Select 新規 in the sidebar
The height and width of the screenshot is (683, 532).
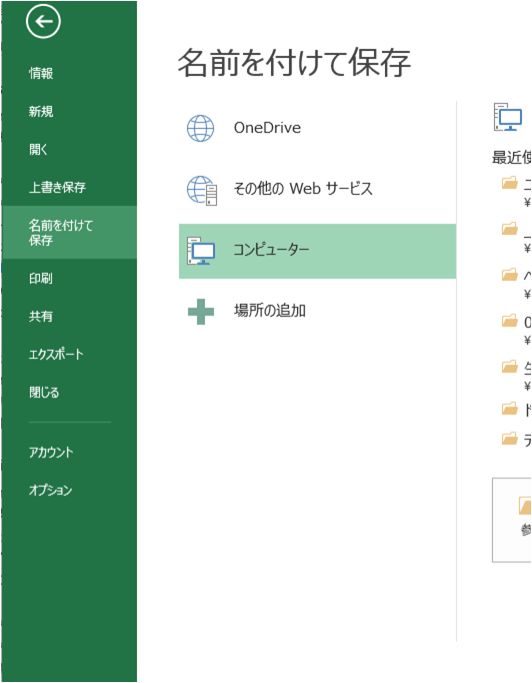(41, 112)
